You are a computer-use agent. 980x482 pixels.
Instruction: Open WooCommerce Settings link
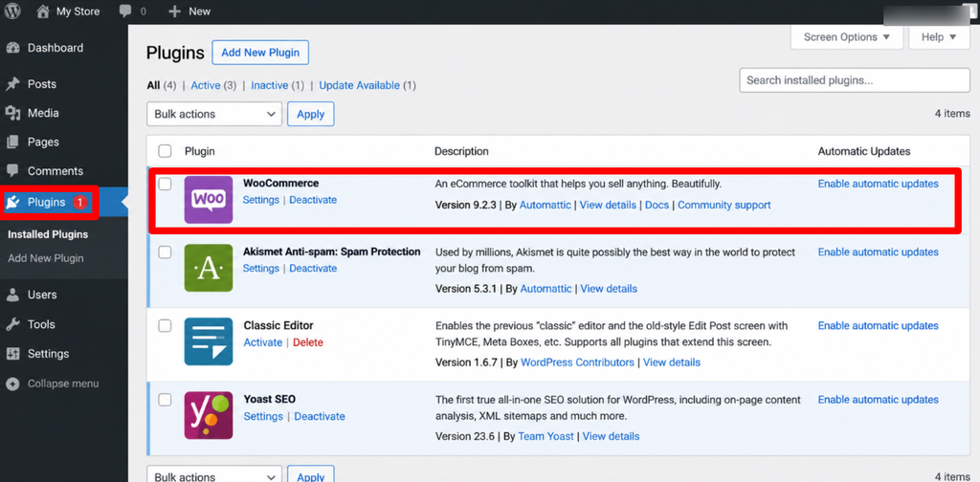(260, 200)
